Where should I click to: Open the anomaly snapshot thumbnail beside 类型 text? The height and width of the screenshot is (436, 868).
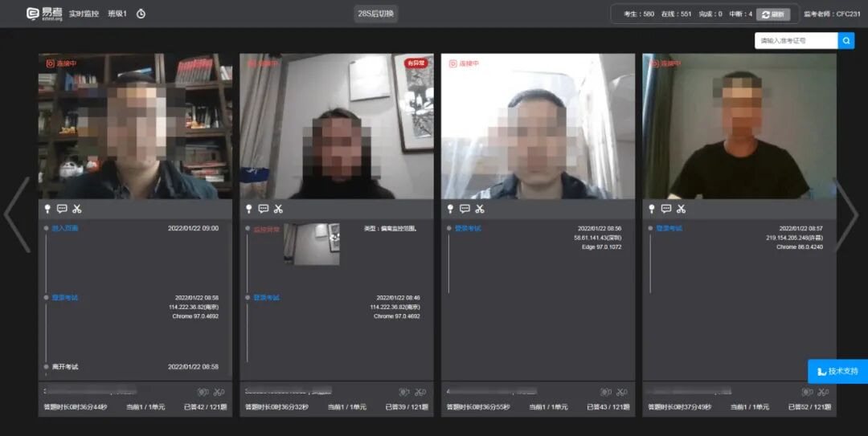tap(312, 244)
